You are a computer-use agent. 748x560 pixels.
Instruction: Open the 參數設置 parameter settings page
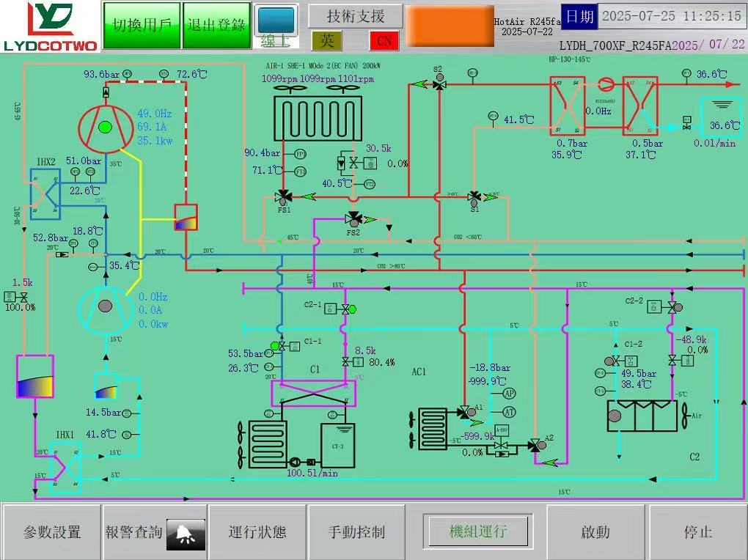coord(51,532)
